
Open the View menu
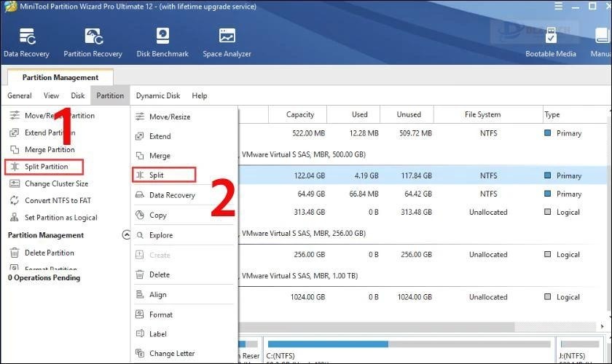tap(51, 95)
